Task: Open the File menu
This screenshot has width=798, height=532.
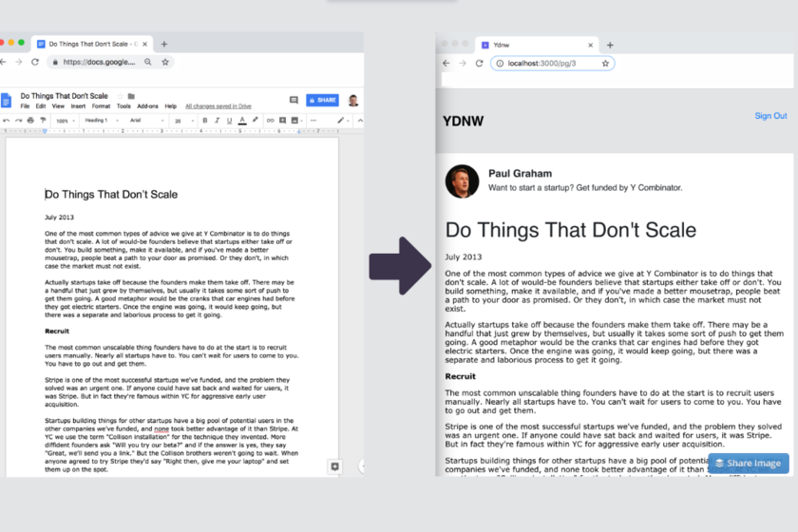Action: coord(25,106)
